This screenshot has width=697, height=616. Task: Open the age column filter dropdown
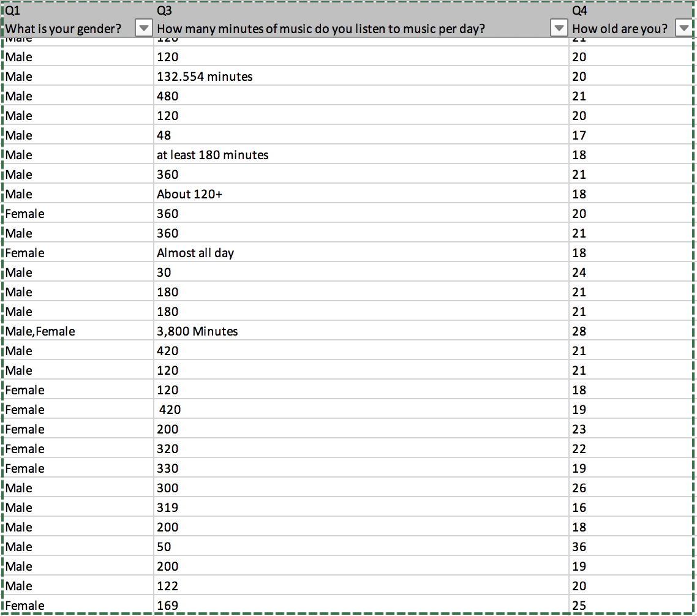[x=684, y=28]
